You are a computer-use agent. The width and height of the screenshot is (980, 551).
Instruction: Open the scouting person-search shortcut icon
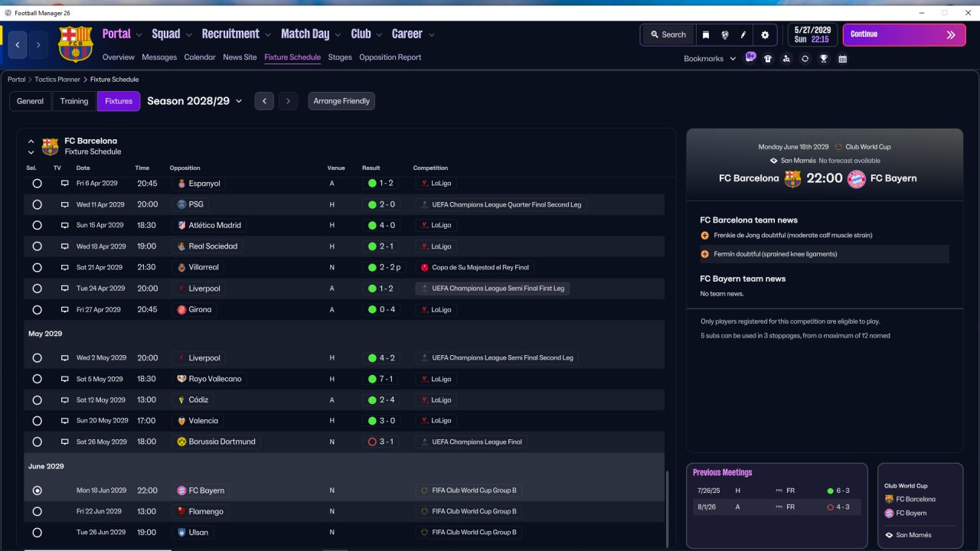point(786,59)
